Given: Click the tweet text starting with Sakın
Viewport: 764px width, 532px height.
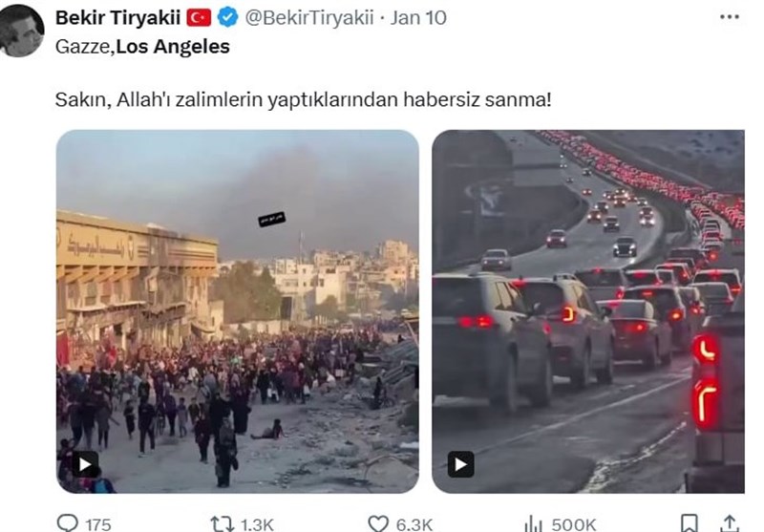Looking at the screenshot, I should (303, 100).
